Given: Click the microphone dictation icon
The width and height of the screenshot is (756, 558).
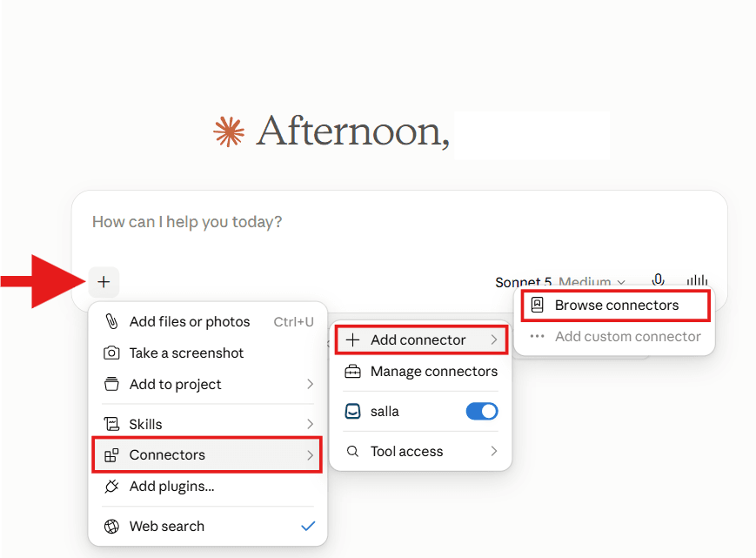Looking at the screenshot, I should [658, 279].
